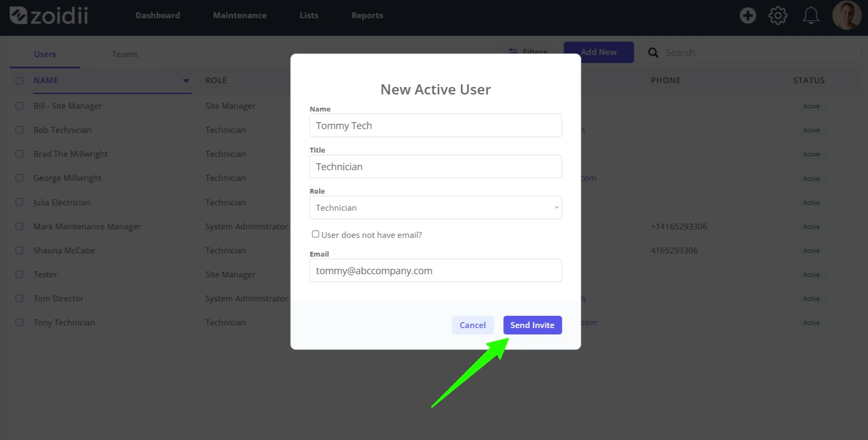This screenshot has height=440, width=868.
Task: Select checkbox for Bob Technician
Action: [19, 130]
